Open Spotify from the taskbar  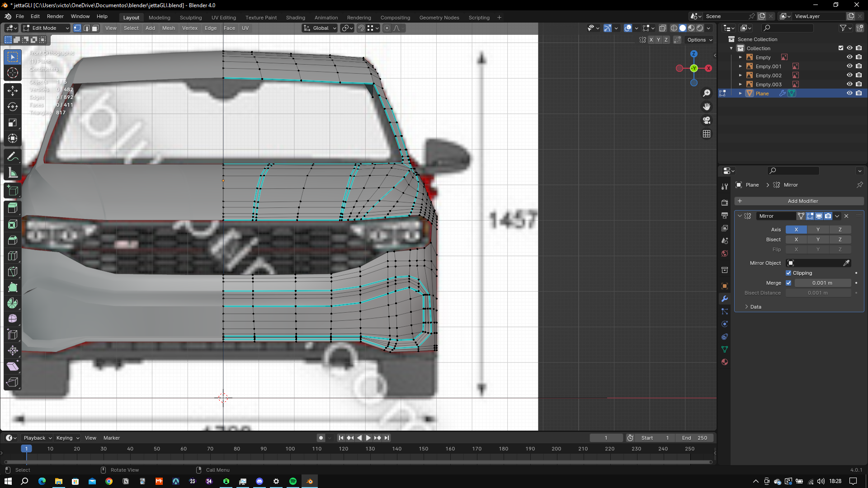293,481
